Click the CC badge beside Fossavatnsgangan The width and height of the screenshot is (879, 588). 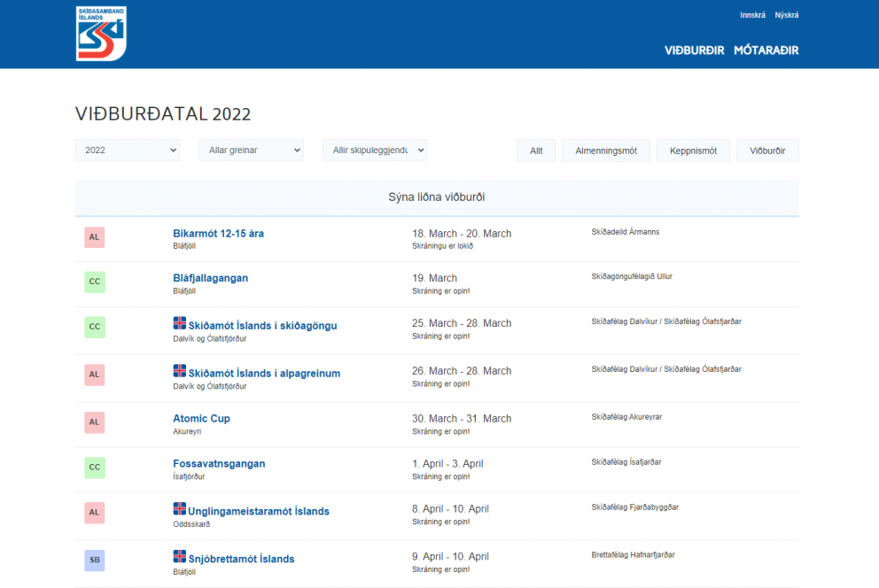tap(95, 468)
